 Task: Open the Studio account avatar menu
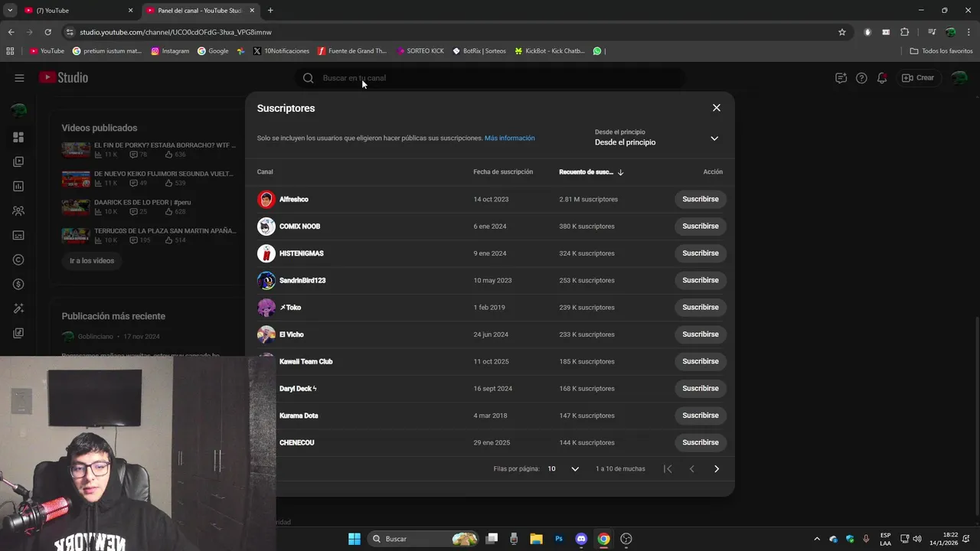click(959, 78)
